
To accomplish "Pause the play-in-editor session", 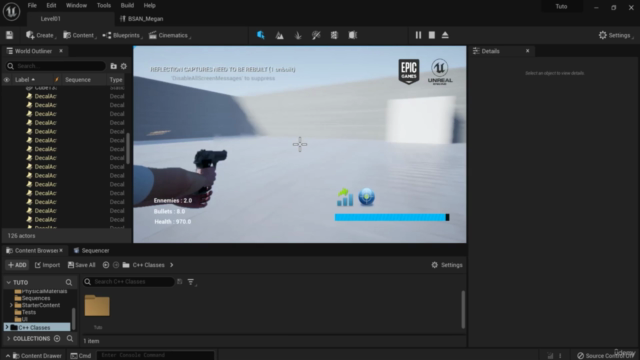I will point(418,35).
